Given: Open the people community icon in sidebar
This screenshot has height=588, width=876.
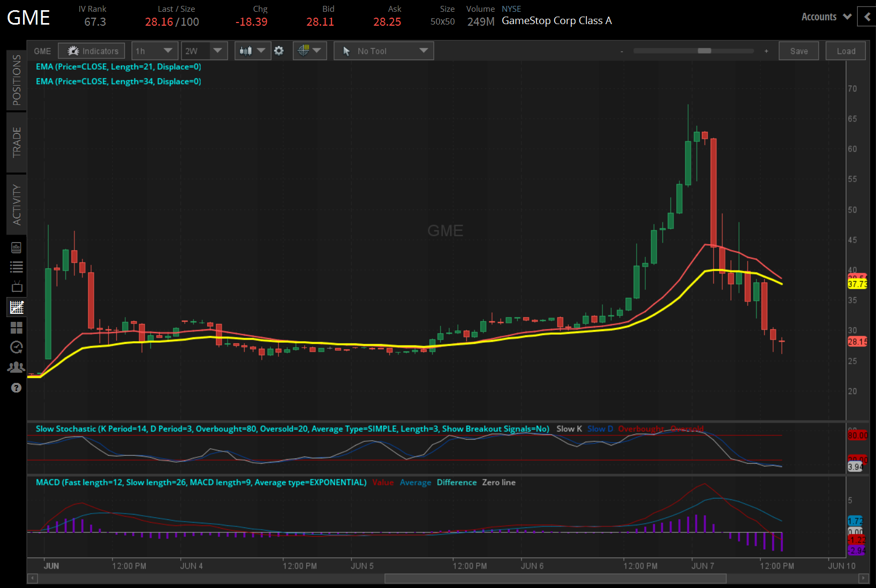Looking at the screenshot, I should coord(17,367).
